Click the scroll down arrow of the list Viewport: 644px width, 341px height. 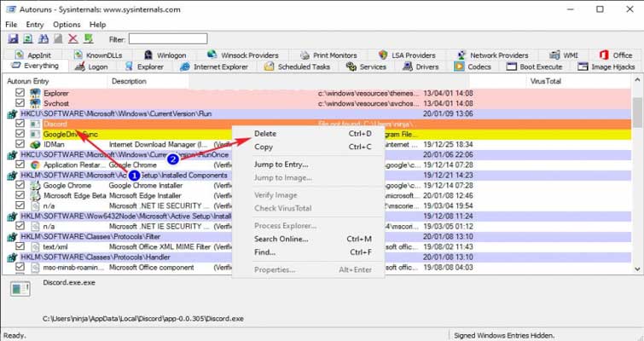pos(637,269)
